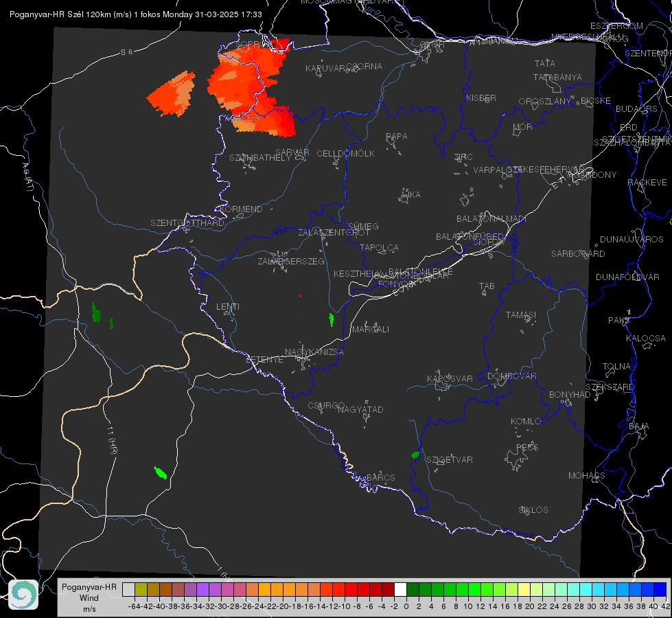Screen dimensions: 672x618
Task: Click the SIKLÓS city label
Action: pos(533,510)
